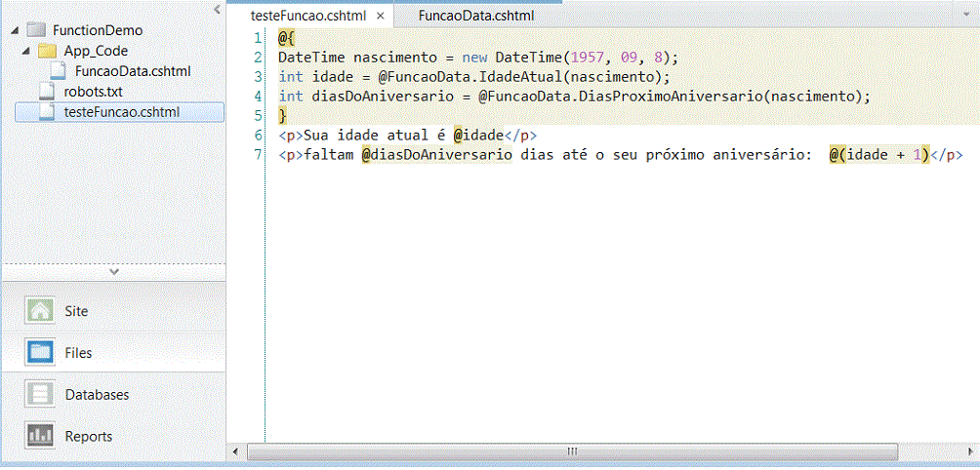Click the horizontal scrollbar left arrow

tap(235, 450)
